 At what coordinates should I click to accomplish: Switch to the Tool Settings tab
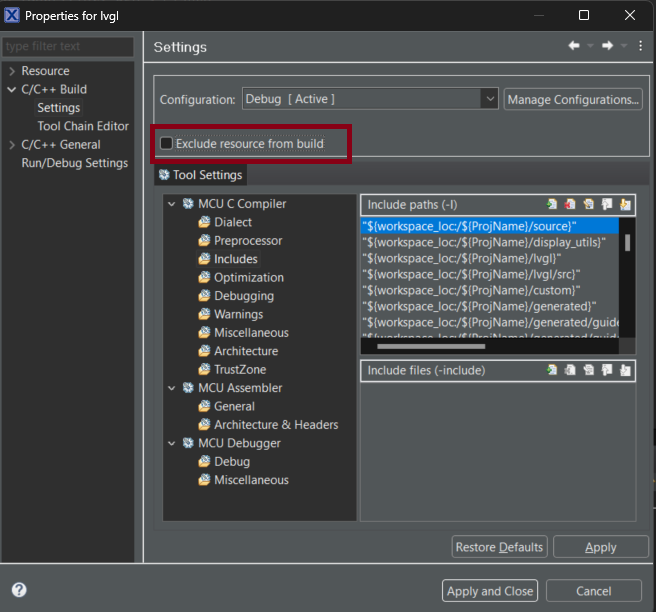coord(200,175)
